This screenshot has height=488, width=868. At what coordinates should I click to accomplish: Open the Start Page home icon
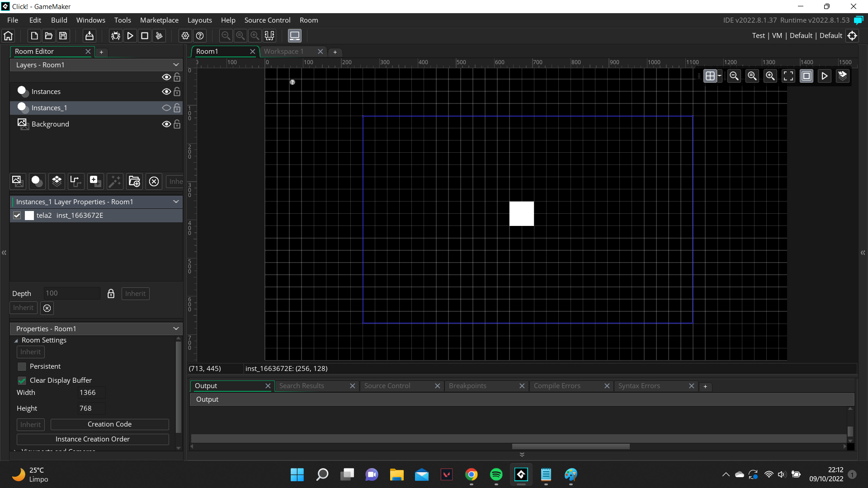click(8, 36)
